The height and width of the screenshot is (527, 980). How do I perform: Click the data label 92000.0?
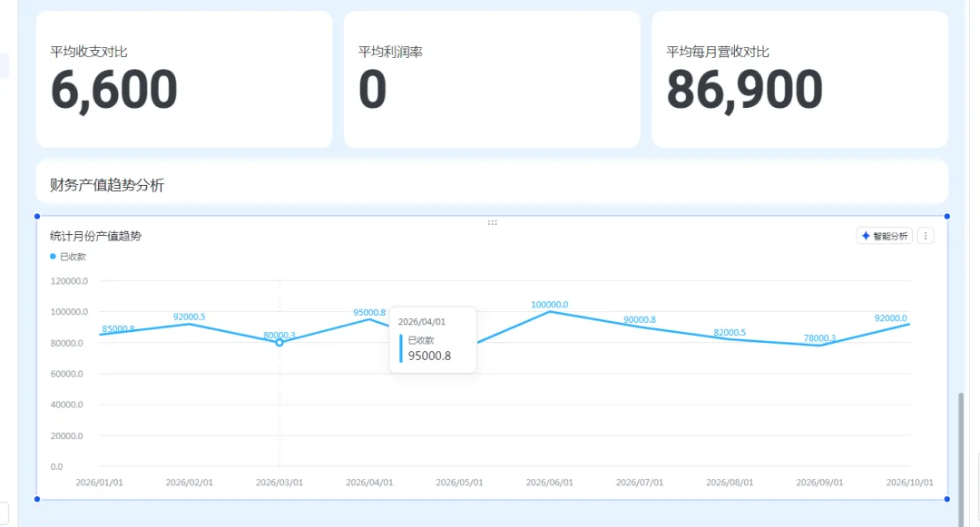[891, 318]
